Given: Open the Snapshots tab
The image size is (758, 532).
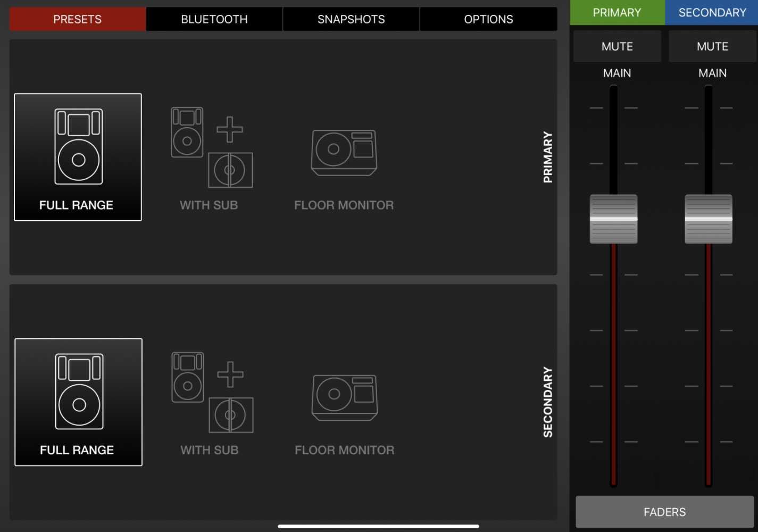Looking at the screenshot, I should click(351, 19).
